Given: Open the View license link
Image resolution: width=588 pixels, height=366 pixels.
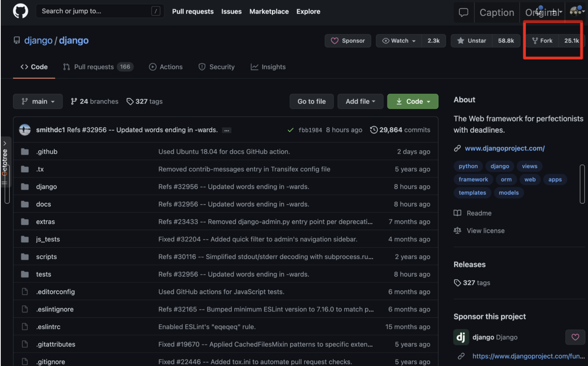Looking at the screenshot, I should [x=479, y=231].
